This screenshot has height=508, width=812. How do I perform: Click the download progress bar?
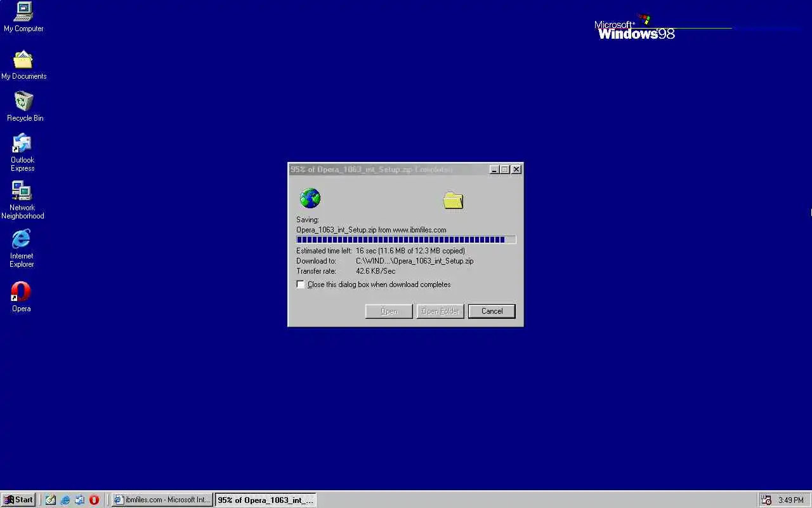[406, 239]
